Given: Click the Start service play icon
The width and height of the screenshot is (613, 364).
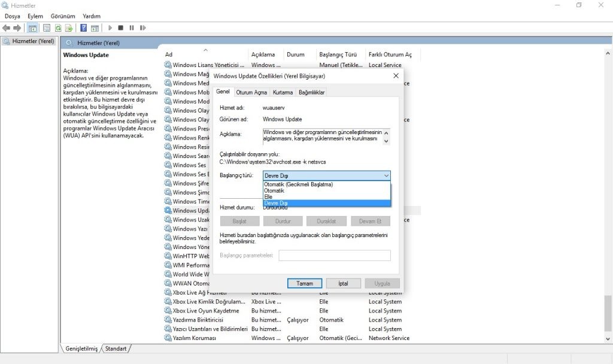Looking at the screenshot, I should pyautogui.click(x=110, y=28).
